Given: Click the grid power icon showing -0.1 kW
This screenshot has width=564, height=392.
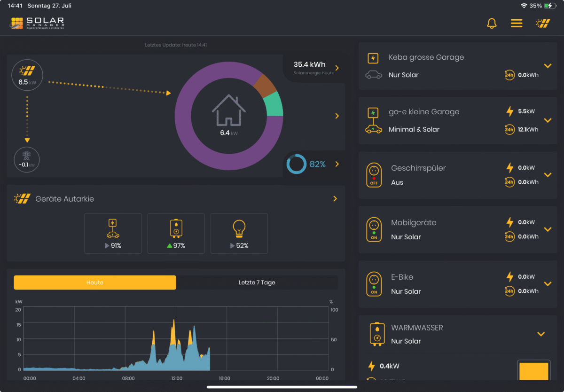Looking at the screenshot, I should [27, 159].
